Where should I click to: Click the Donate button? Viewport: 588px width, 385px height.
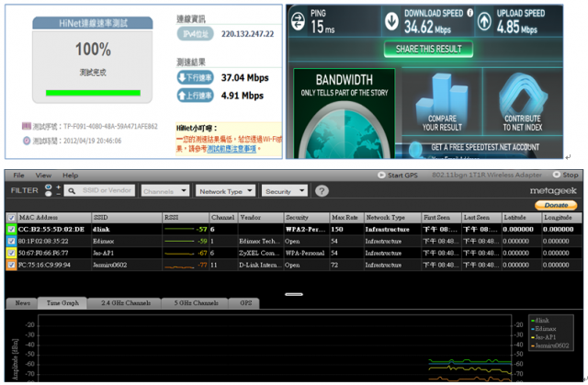click(556, 205)
